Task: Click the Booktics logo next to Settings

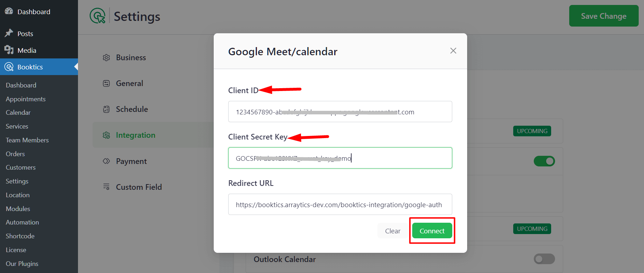Action: (x=97, y=16)
